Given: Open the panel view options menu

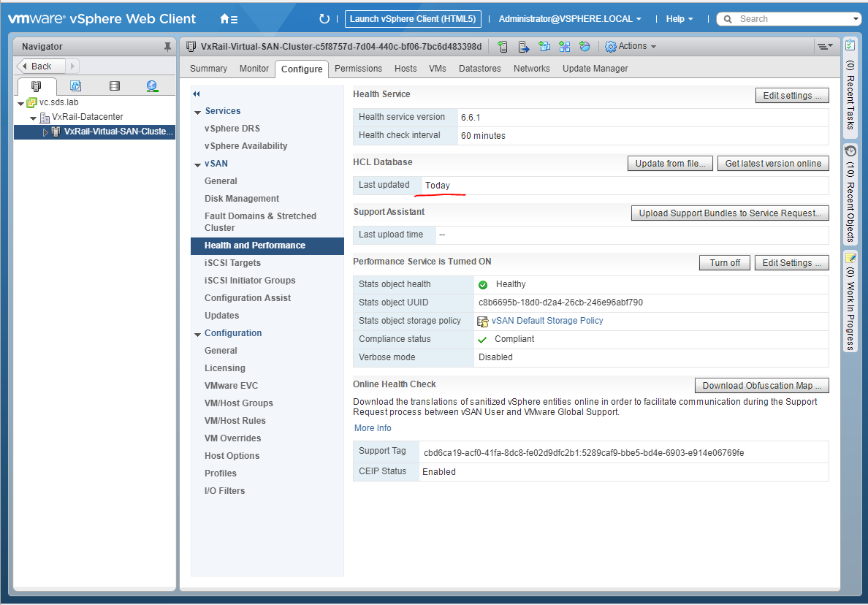Looking at the screenshot, I should pos(825,47).
